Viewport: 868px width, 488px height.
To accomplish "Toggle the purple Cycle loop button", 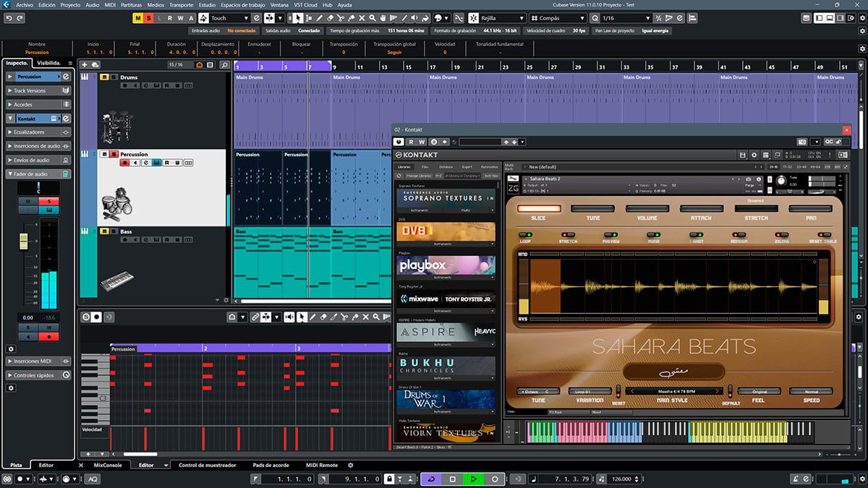I will coord(431,479).
